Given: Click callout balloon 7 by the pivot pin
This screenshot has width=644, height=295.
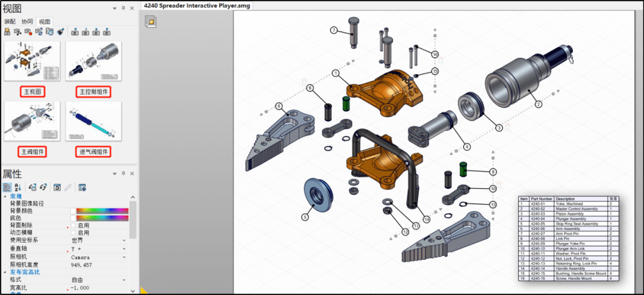Looking at the screenshot, I should [334, 30].
